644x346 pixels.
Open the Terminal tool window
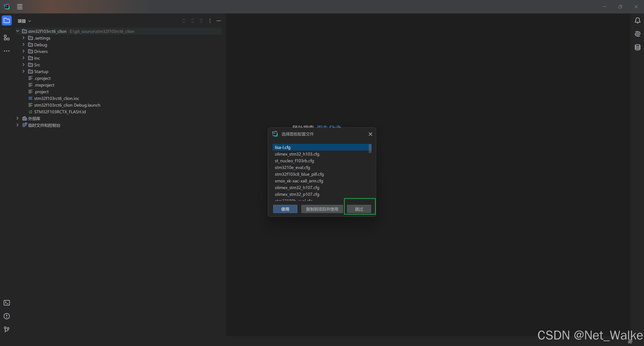click(7, 303)
